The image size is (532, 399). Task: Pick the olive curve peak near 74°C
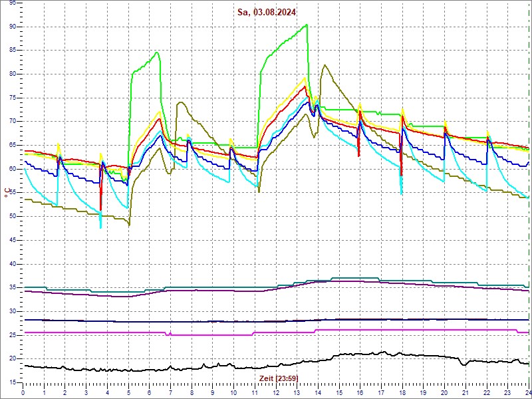coord(180,102)
